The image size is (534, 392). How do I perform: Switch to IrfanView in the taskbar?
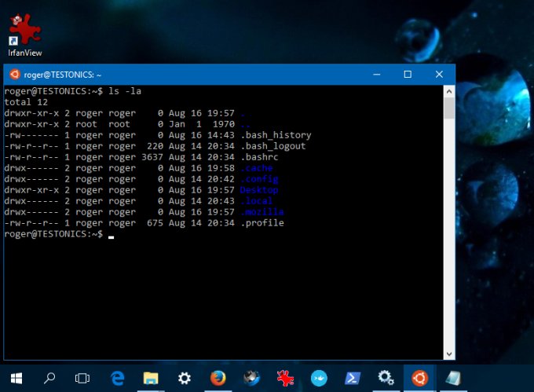click(285, 378)
